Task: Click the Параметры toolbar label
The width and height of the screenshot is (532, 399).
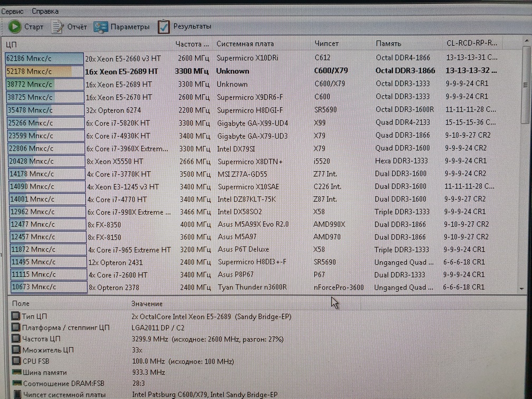Action: tap(130, 27)
